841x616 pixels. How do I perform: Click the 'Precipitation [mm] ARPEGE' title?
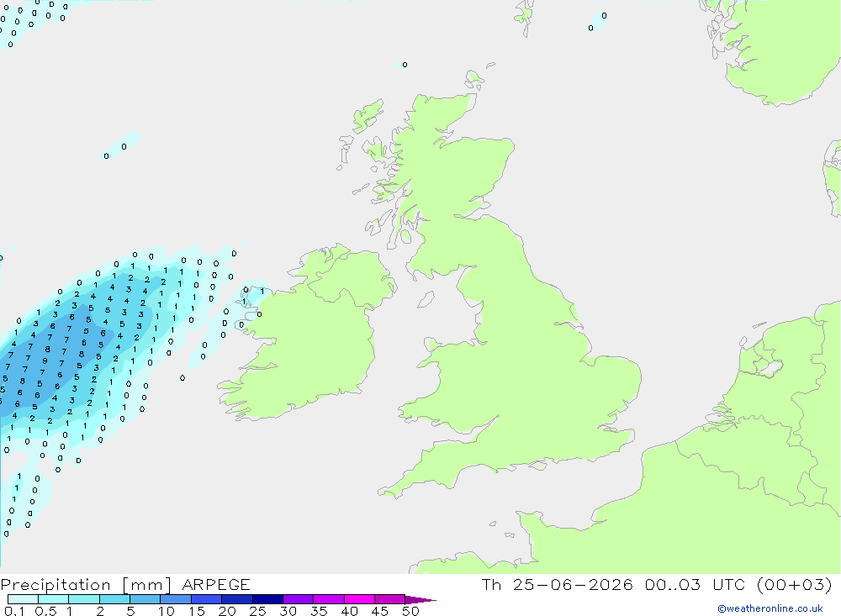pos(125,585)
